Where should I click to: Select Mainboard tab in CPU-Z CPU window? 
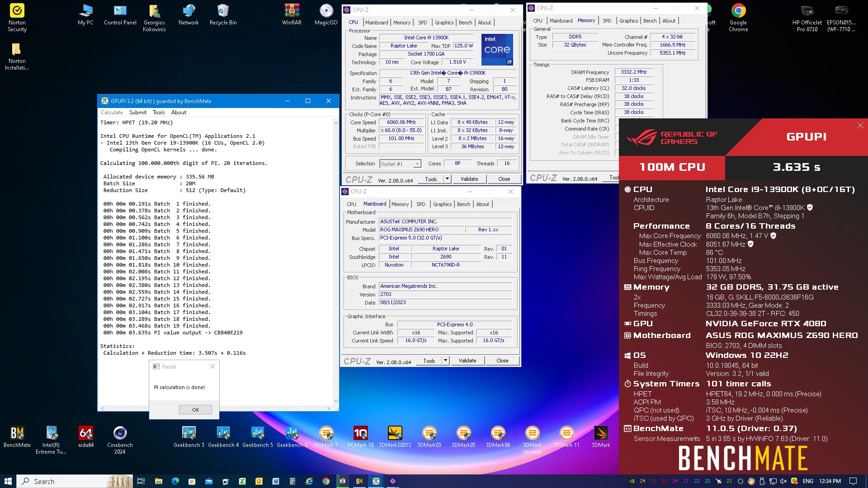[x=377, y=23]
